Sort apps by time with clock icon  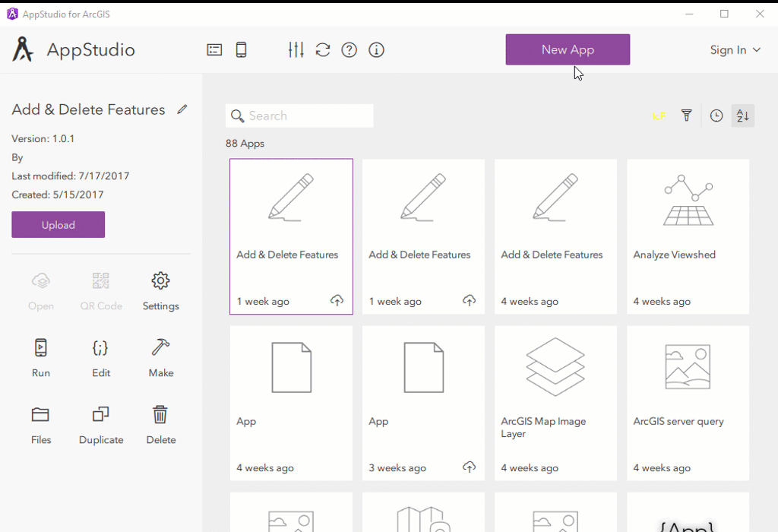[716, 116]
